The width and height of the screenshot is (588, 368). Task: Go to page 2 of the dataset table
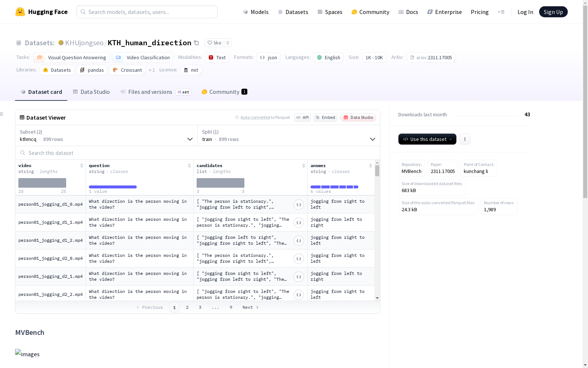coord(187,307)
